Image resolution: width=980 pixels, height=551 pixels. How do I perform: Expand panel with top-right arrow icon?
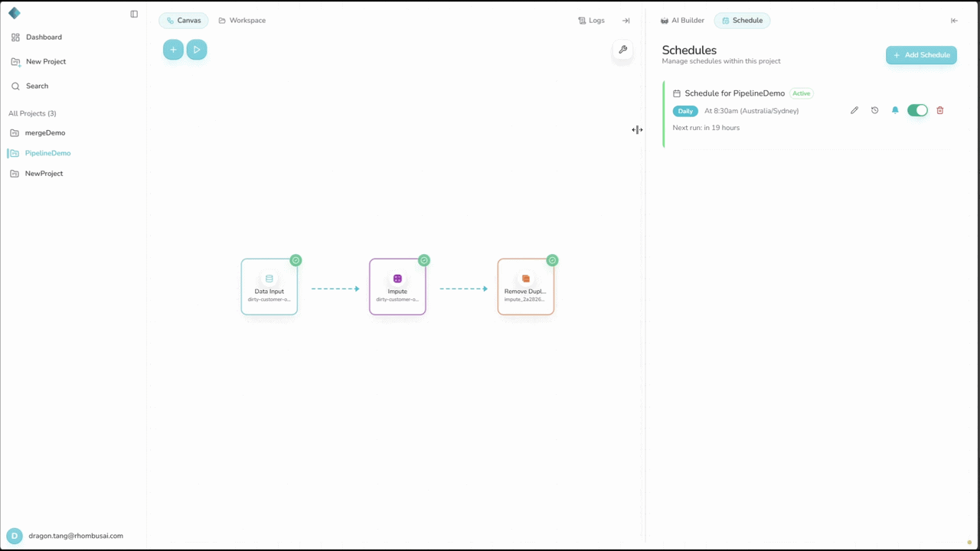[954, 21]
